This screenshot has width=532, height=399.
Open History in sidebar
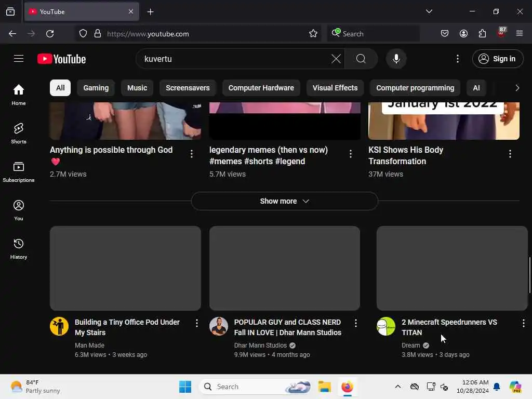click(19, 249)
